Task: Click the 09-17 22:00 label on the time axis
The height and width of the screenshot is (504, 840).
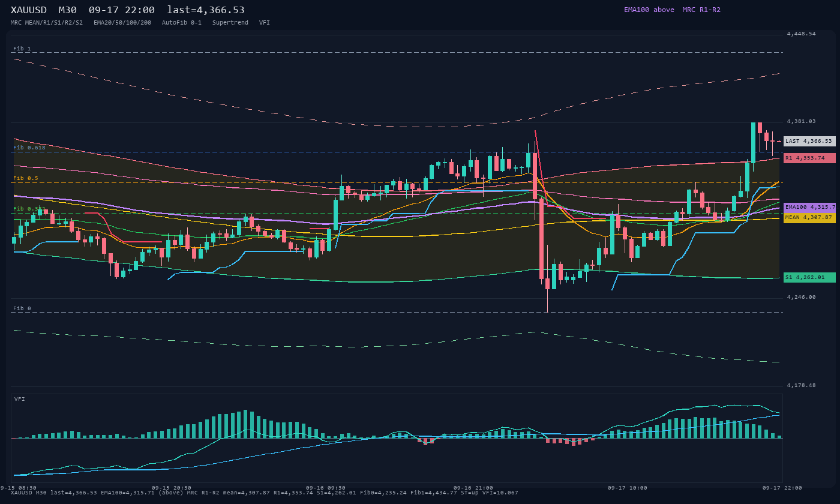Action: pyautogui.click(x=782, y=488)
